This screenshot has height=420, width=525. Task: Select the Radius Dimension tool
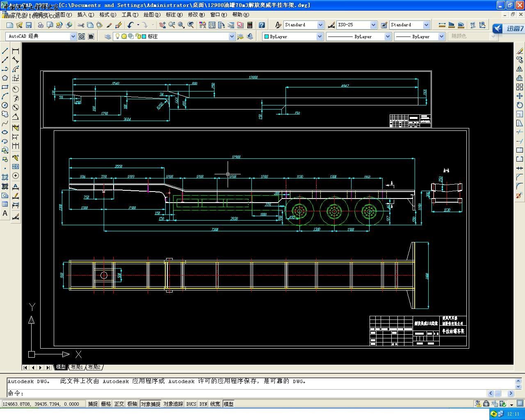tap(16, 89)
